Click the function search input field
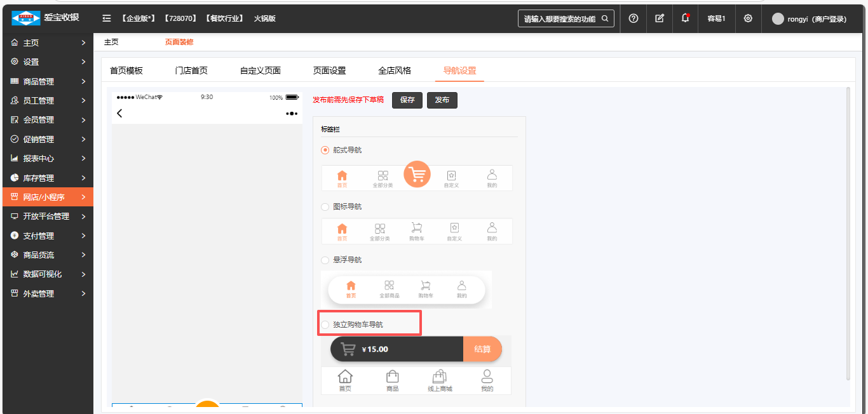 tap(559, 19)
